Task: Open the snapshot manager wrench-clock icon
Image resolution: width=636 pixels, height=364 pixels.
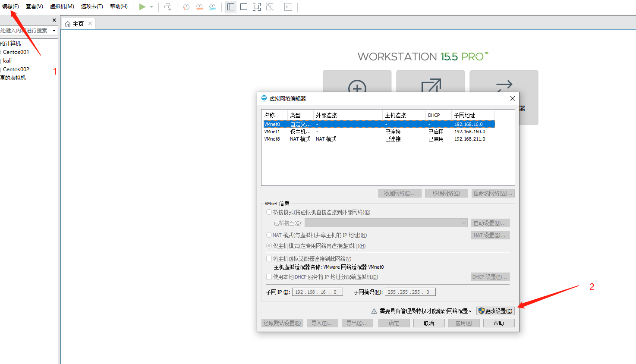Action: pyautogui.click(x=212, y=7)
